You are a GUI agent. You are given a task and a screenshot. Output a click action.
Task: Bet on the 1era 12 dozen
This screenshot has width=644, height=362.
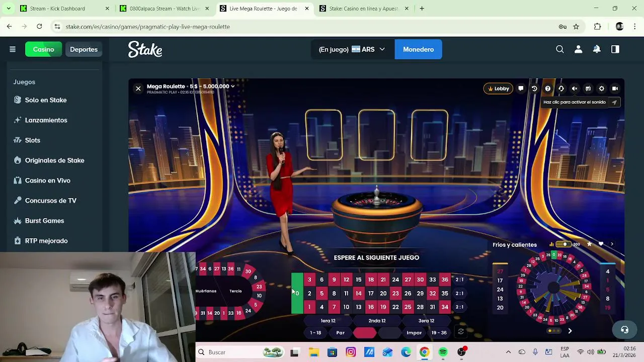[328, 321]
